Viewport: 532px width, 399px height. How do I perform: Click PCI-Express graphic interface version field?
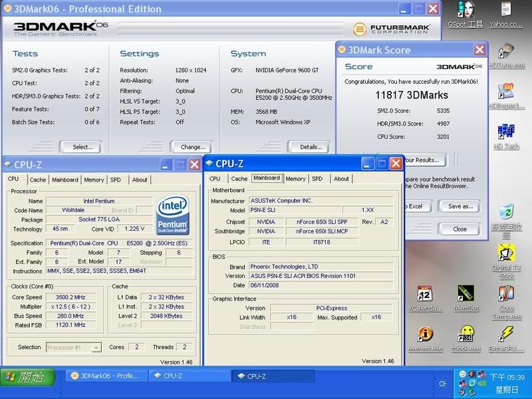[331, 308]
